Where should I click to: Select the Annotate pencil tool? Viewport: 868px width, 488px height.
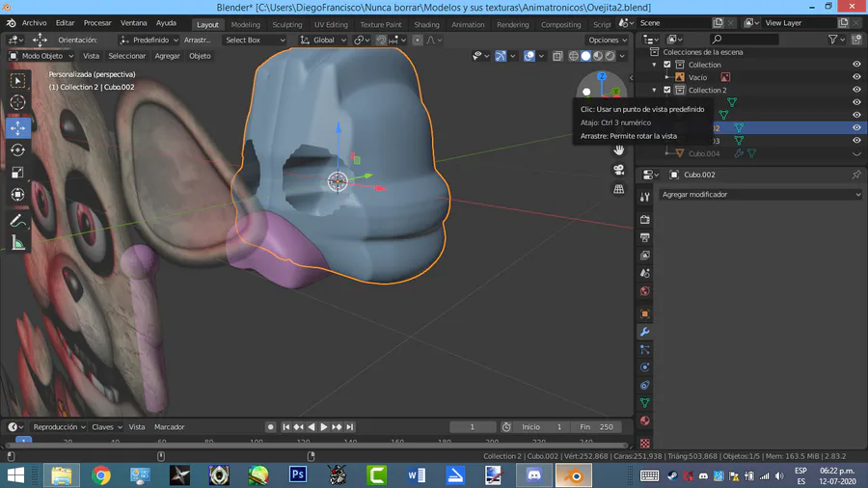tap(17, 221)
